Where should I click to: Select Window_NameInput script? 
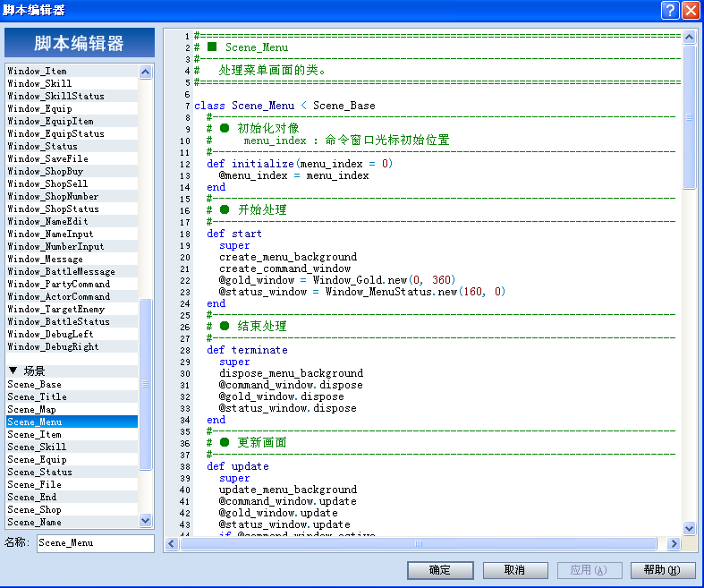coord(72,234)
